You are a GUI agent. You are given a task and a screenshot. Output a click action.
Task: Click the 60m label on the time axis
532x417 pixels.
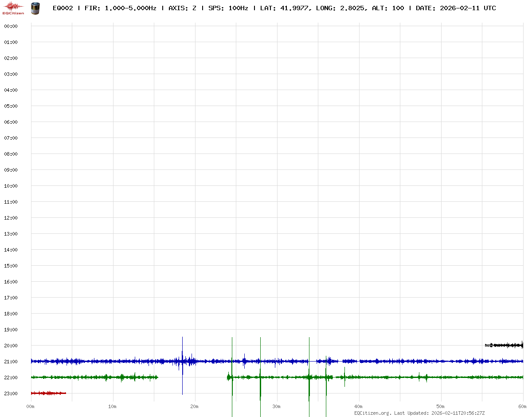click(523, 406)
